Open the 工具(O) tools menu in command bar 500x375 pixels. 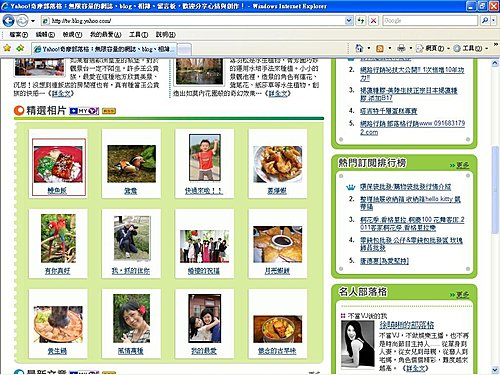coord(470,49)
